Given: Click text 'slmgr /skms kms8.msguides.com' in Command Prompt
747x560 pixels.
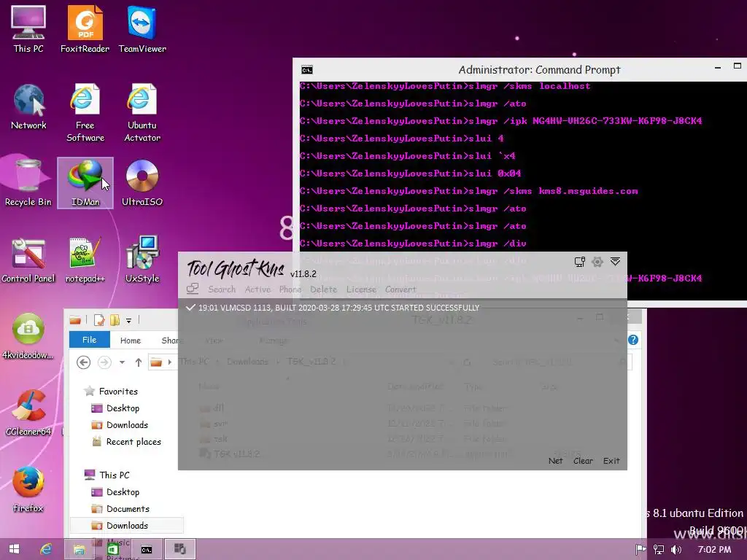Looking at the screenshot, I should pos(553,191).
